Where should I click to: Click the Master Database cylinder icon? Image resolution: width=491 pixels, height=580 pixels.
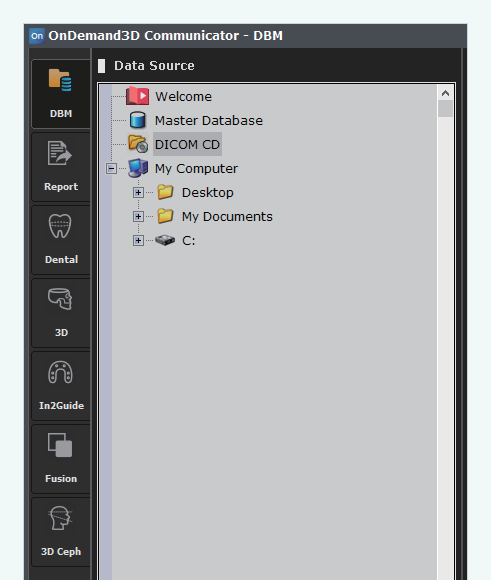[x=138, y=120]
